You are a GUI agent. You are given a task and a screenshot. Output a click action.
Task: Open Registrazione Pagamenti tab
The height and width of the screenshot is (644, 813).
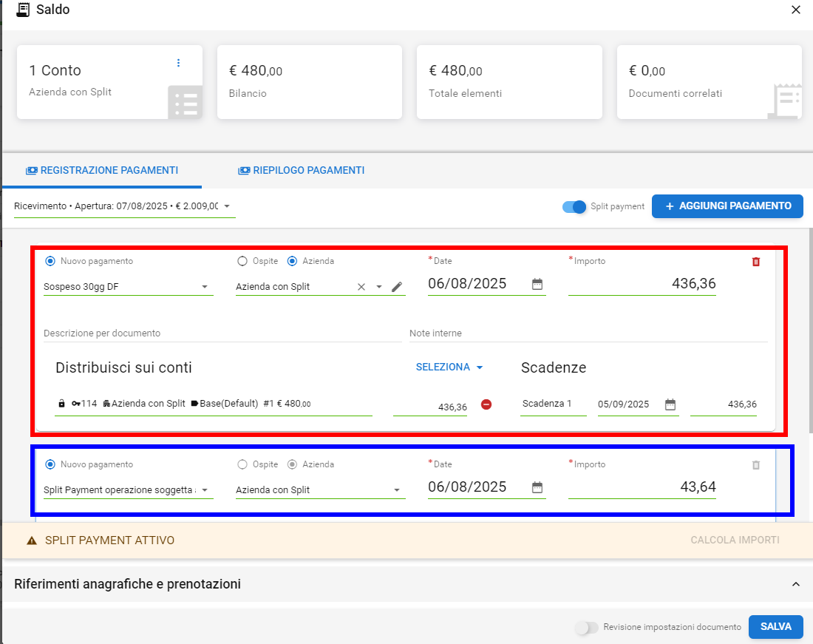click(102, 170)
